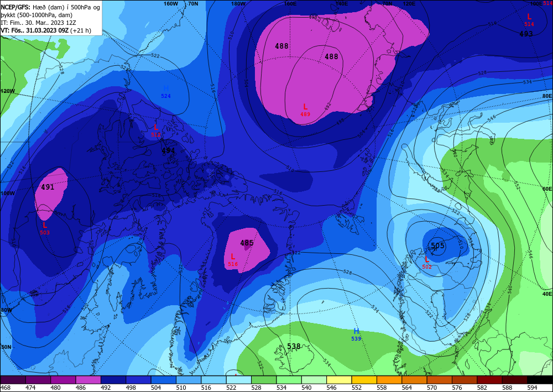Click the legend tick label 480
The image size is (553, 392).
point(56,388)
